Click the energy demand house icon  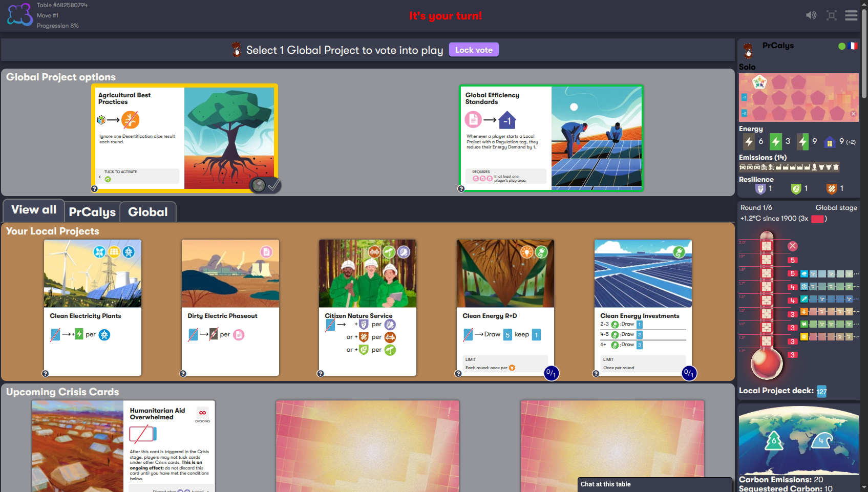pos(830,142)
